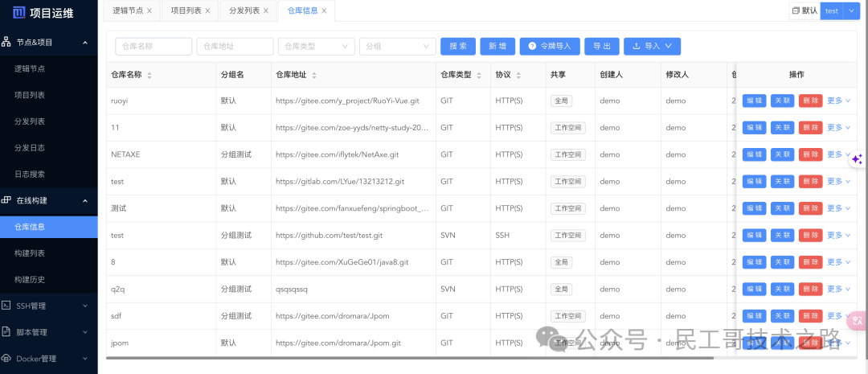The image size is (868, 374).
Task: Close the 分发列表 tab
Action: (266, 11)
